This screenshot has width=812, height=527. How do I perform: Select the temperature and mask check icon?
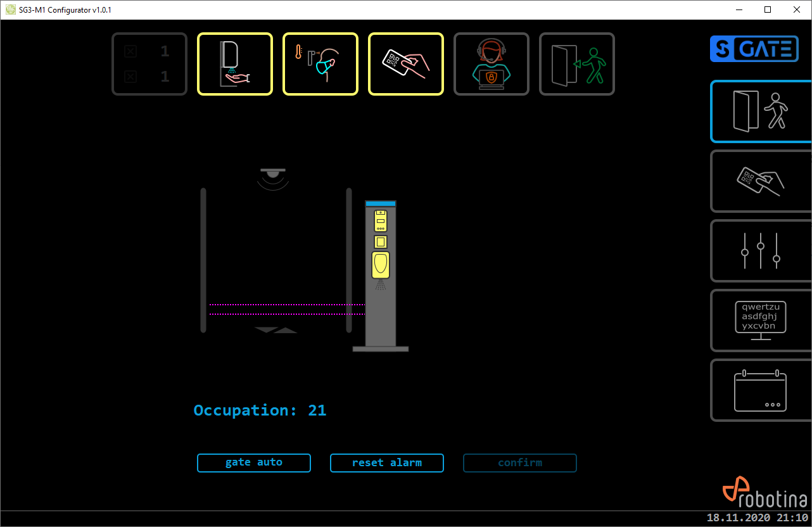[320, 64]
